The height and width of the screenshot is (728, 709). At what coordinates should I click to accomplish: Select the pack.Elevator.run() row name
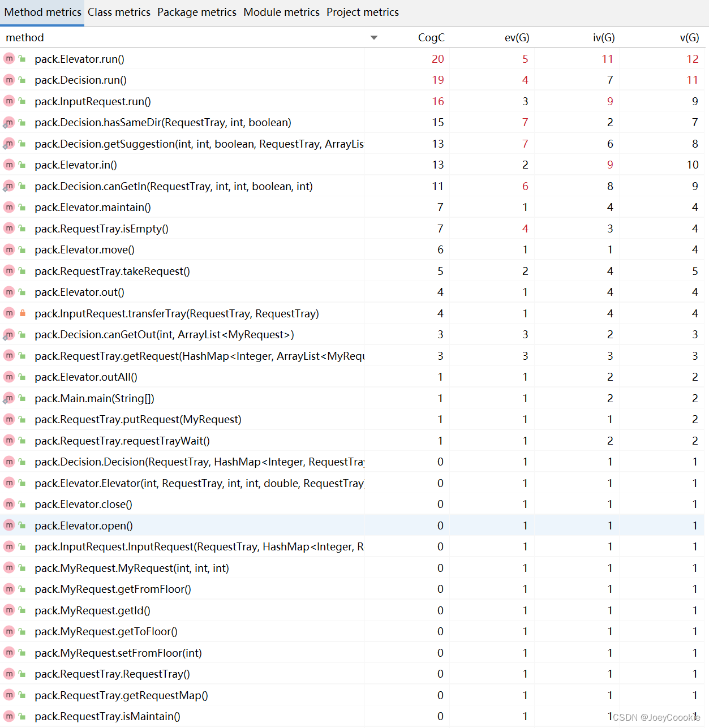[x=80, y=59]
